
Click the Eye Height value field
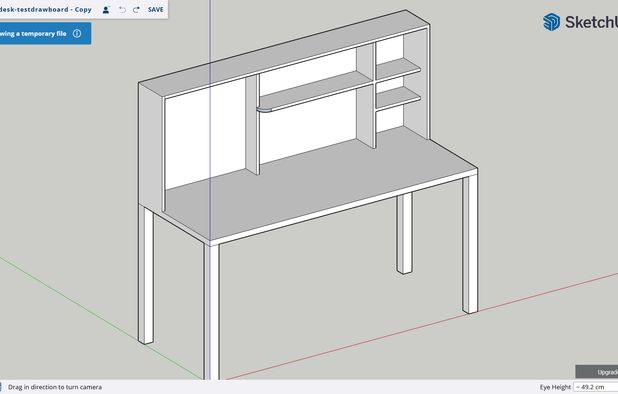596,387
